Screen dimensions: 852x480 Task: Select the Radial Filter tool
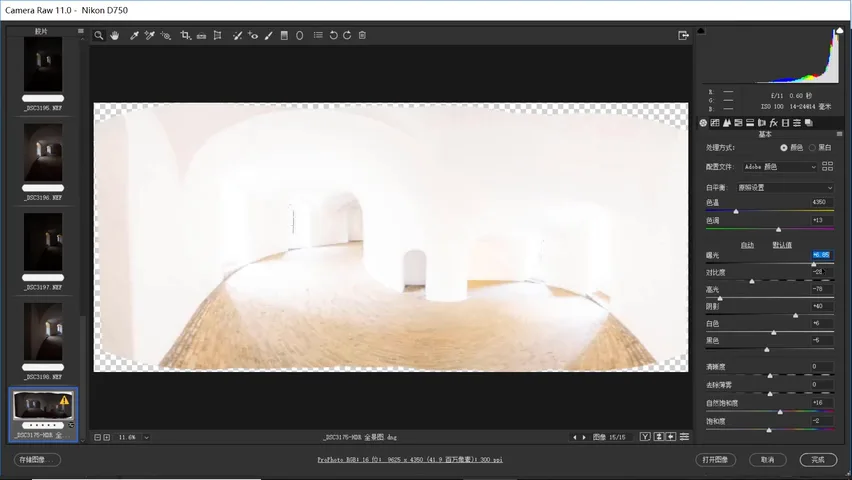pos(299,35)
